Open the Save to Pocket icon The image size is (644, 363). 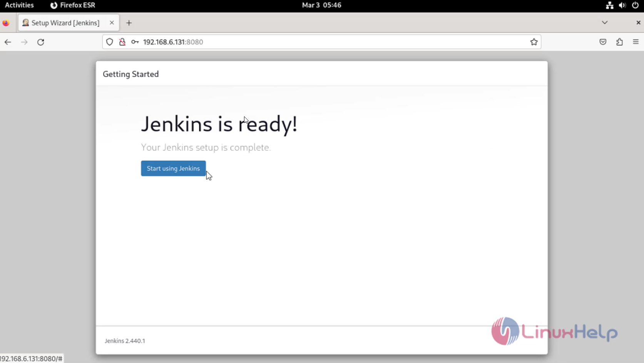[x=603, y=42]
